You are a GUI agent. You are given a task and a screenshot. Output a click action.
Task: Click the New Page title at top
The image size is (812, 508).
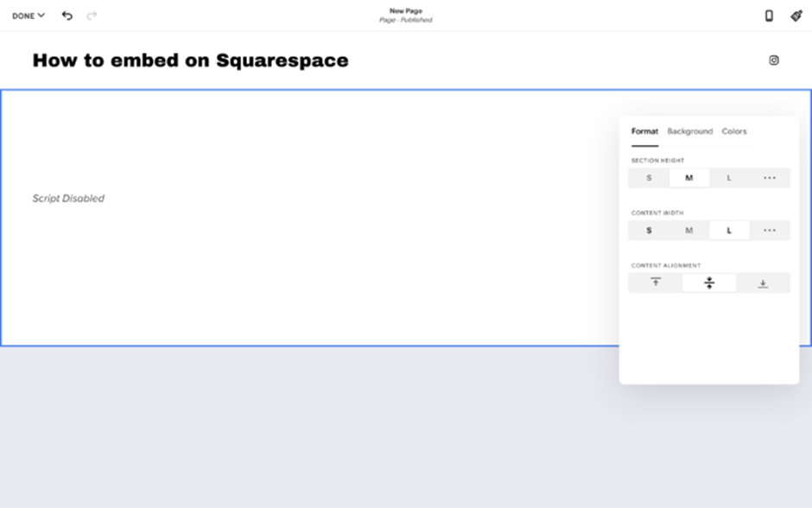405,11
